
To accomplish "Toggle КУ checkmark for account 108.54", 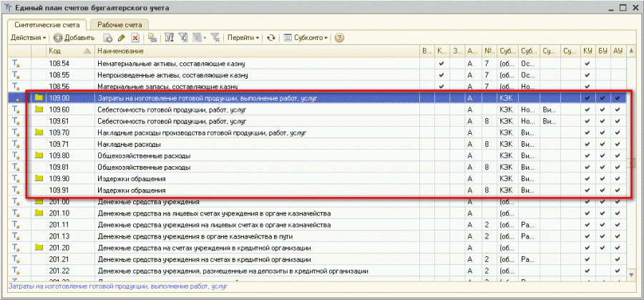I will point(587,63).
